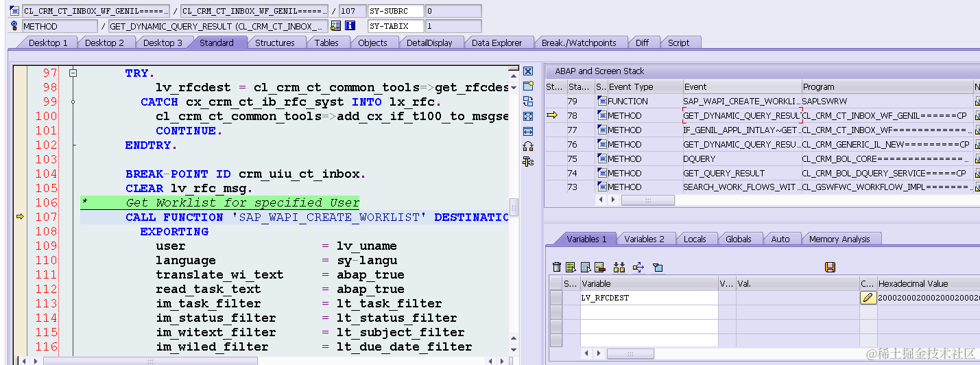This screenshot has height=365, width=980.
Task: Click the empty variable cell below LV_RFCDEST
Action: point(649,312)
